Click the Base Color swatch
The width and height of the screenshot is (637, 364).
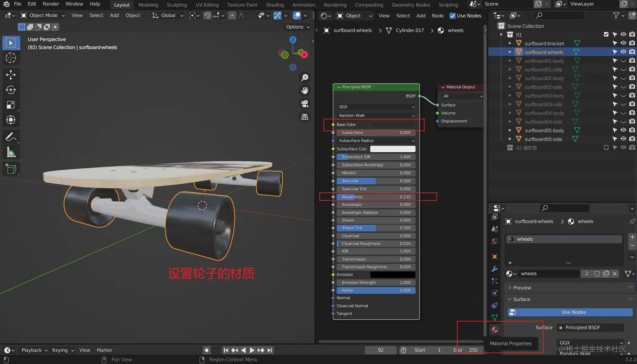pyautogui.click(x=393, y=125)
